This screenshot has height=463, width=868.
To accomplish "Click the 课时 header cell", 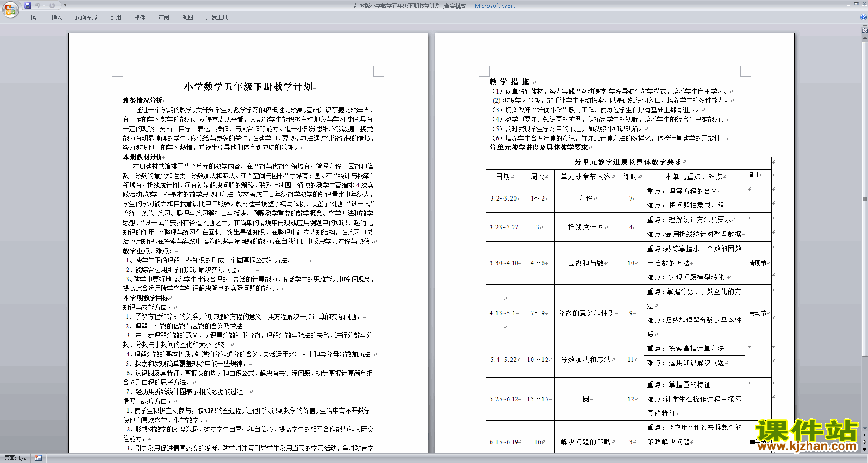I will tap(631, 177).
